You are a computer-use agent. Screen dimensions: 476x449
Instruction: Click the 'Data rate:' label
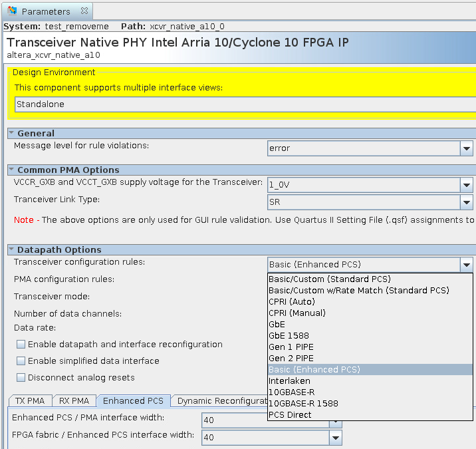(x=35, y=328)
